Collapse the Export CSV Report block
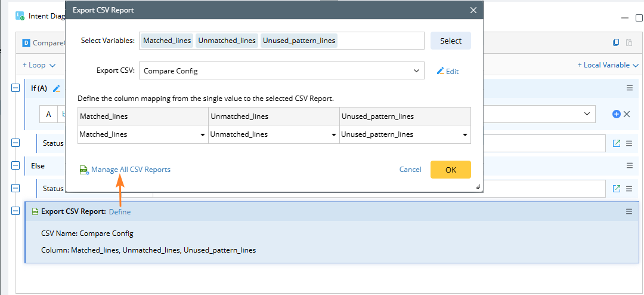The image size is (644, 295). point(16,211)
